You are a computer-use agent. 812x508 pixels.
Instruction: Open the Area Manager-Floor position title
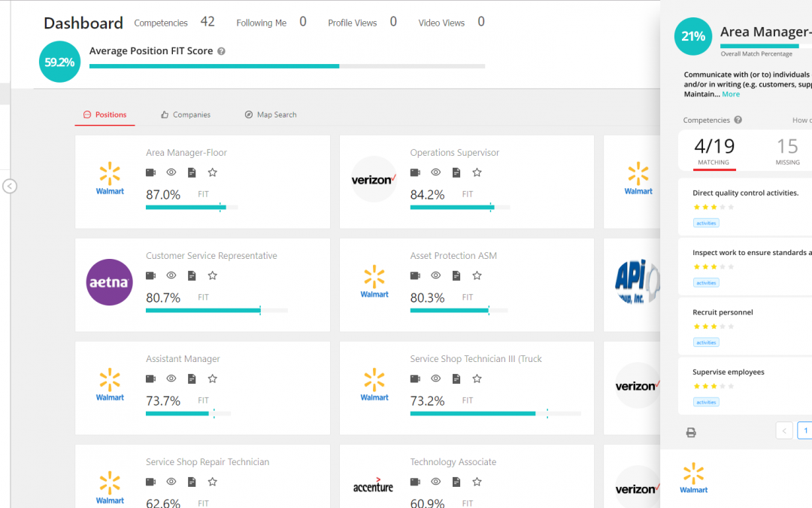(x=186, y=152)
